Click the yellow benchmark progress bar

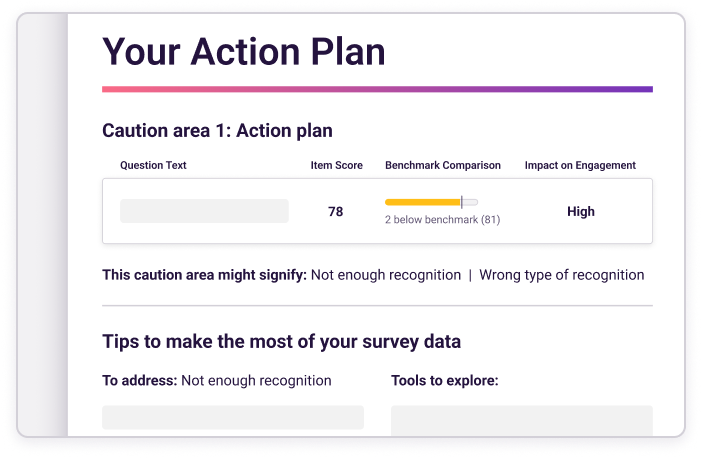pyautogui.click(x=422, y=202)
